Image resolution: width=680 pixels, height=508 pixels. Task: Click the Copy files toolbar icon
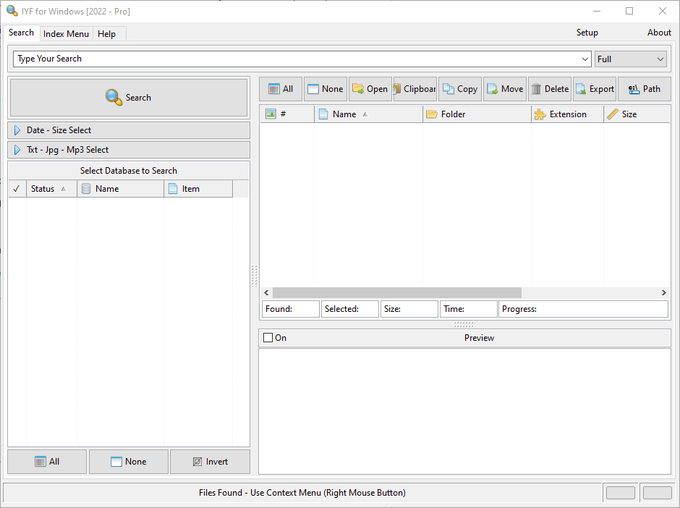pos(459,89)
